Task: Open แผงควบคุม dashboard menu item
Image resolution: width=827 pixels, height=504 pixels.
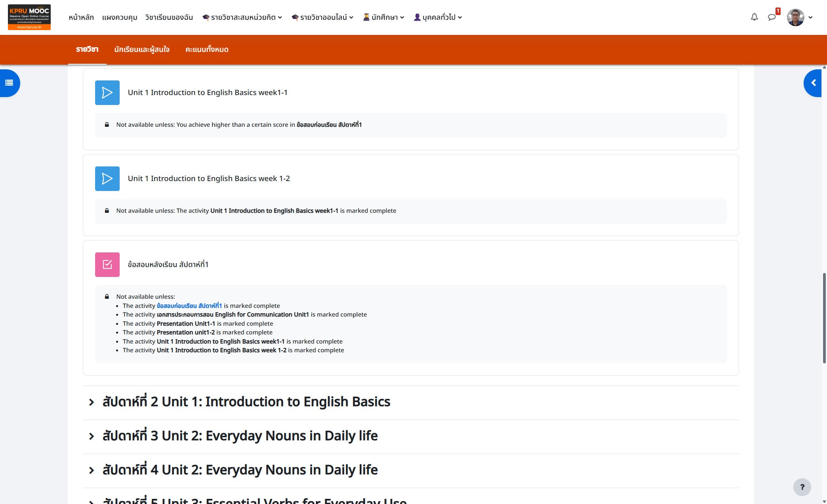Action: click(x=120, y=17)
